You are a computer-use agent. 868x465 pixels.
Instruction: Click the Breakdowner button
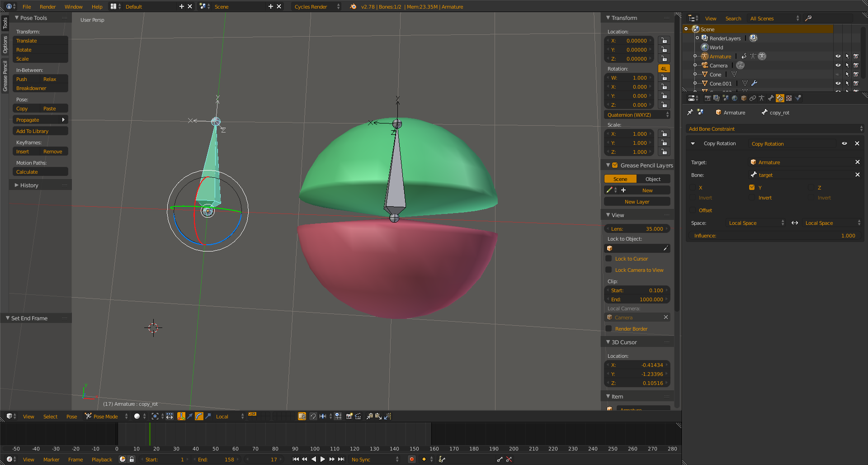click(40, 88)
